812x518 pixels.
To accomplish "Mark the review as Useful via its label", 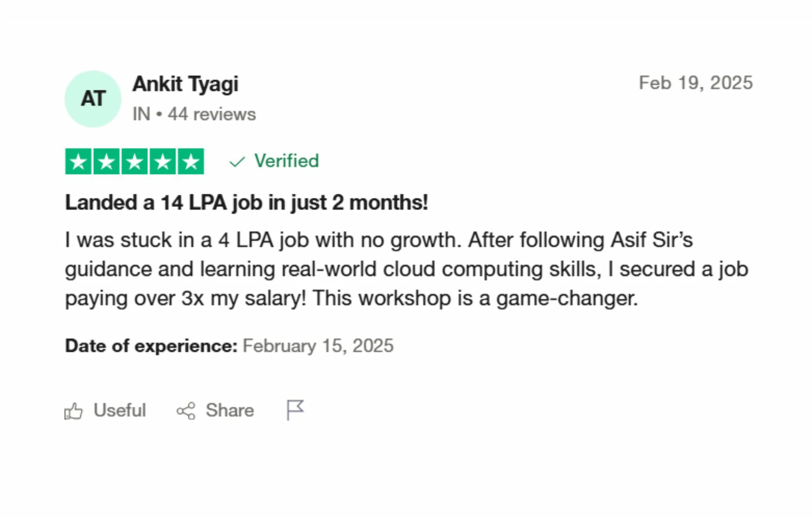I will click(120, 410).
